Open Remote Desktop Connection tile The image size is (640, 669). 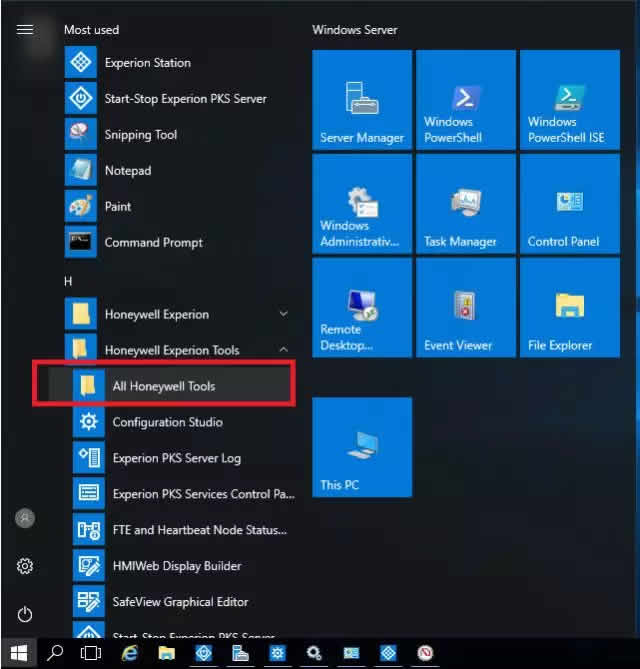click(362, 308)
